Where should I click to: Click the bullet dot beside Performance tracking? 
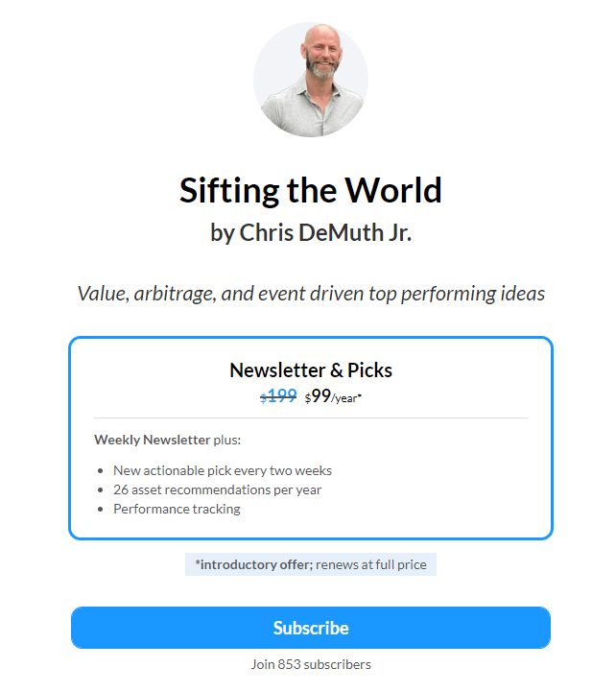(x=102, y=510)
